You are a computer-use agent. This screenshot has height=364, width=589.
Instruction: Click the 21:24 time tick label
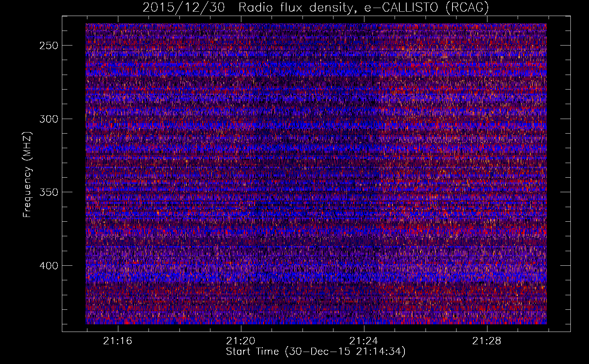pos(364,341)
